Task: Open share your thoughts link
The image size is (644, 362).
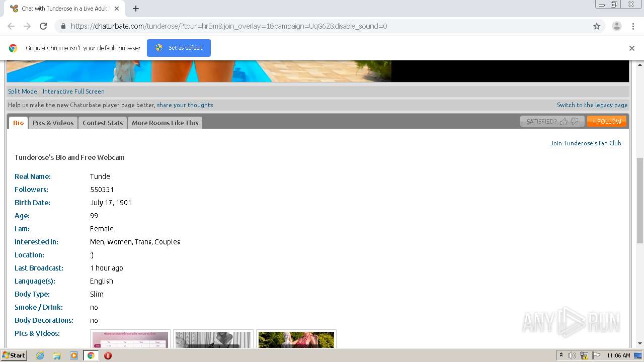Action: click(x=185, y=105)
